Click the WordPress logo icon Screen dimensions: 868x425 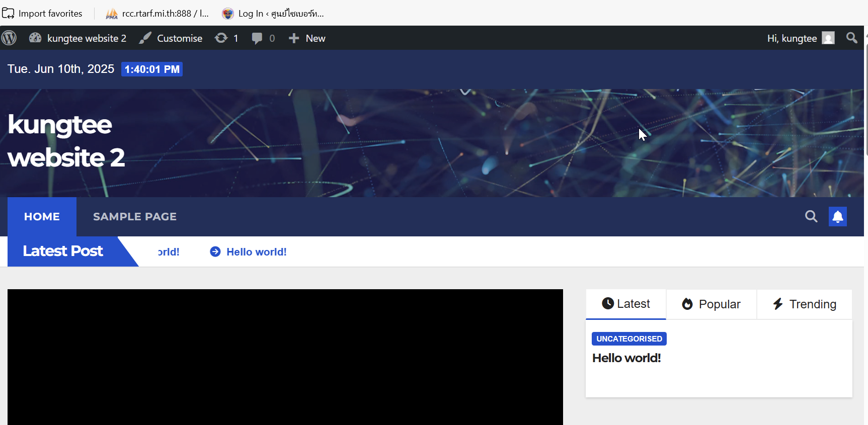point(9,38)
